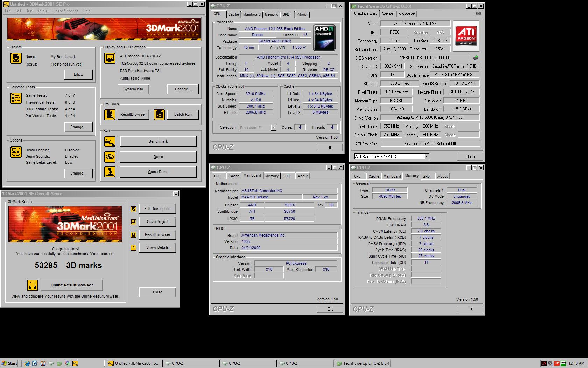The width and height of the screenshot is (588, 368).
Task: Click the ResultBrowser icon in score window
Action: pyautogui.click(x=133, y=235)
